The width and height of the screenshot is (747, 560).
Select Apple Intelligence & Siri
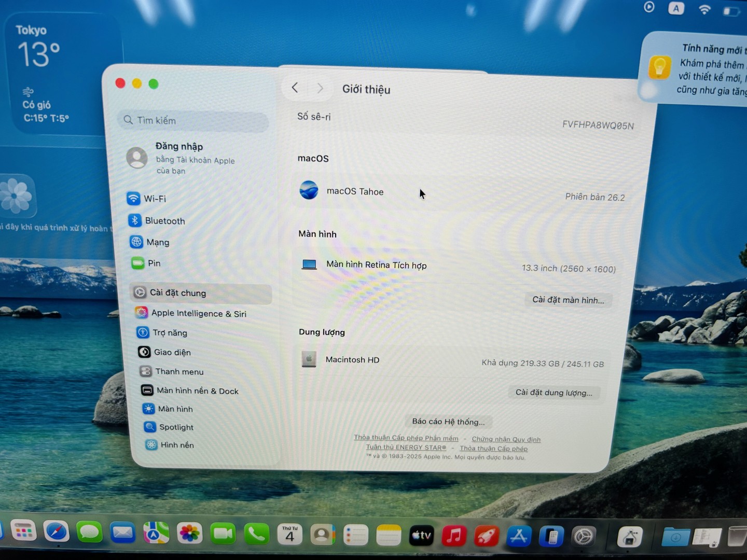tap(198, 313)
